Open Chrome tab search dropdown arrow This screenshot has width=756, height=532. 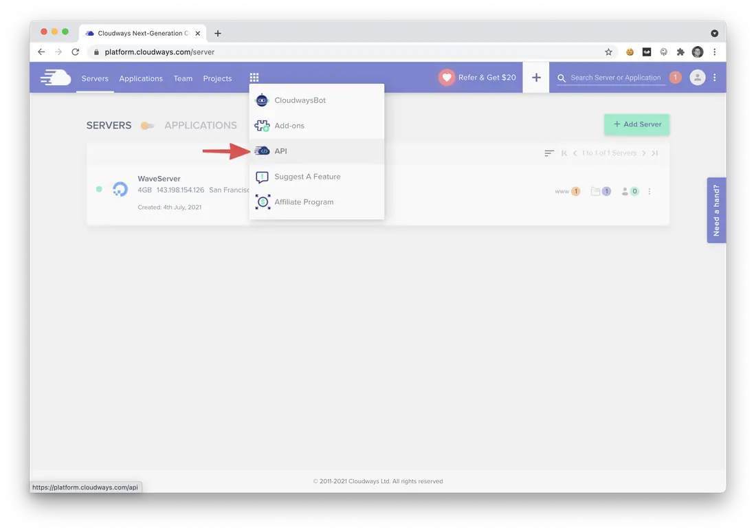(x=715, y=33)
